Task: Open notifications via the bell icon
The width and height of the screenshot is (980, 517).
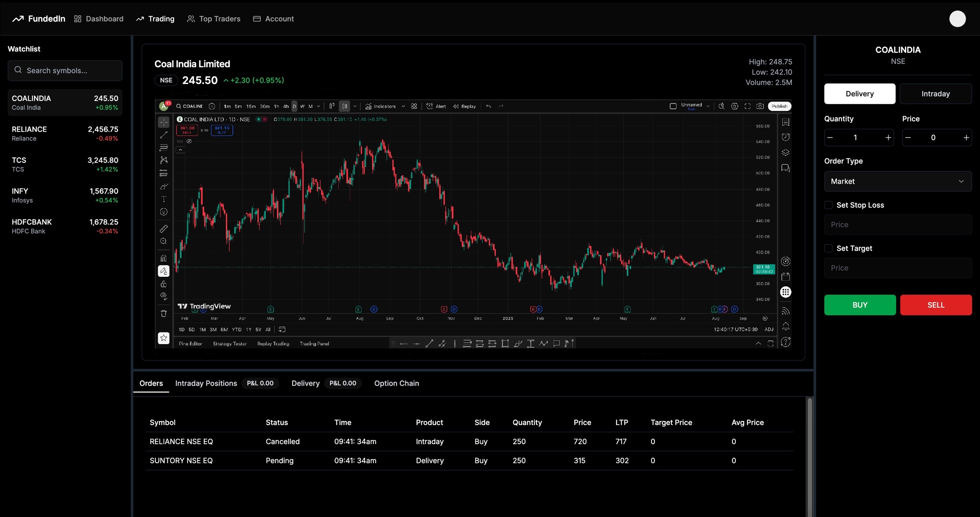Action: pos(786,326)
